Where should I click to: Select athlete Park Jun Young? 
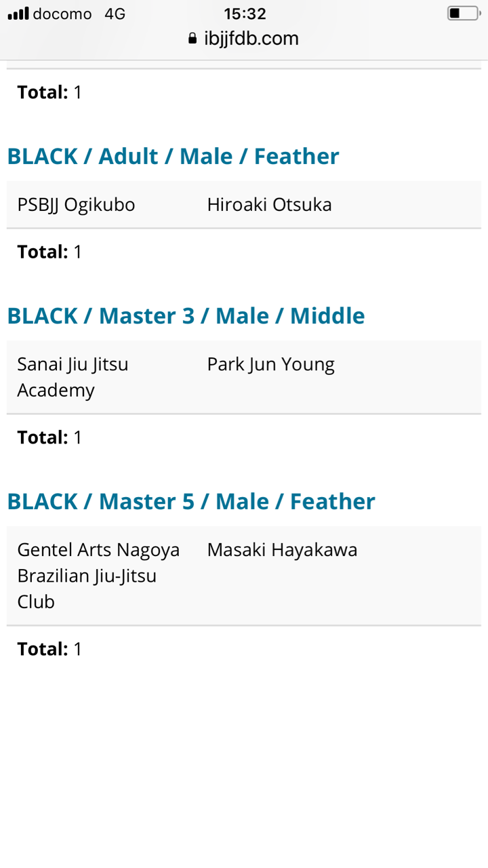click(x=270, y=364)
